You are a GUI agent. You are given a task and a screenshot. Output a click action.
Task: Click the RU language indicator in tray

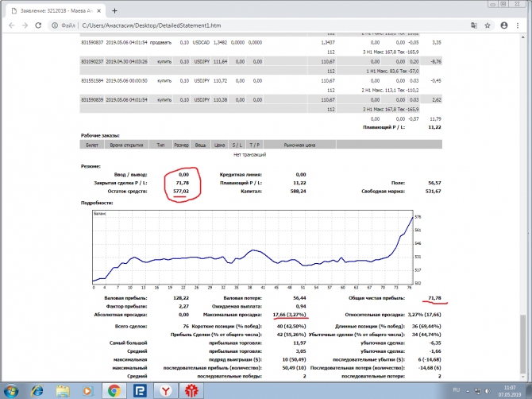click(x=457, y=389)
